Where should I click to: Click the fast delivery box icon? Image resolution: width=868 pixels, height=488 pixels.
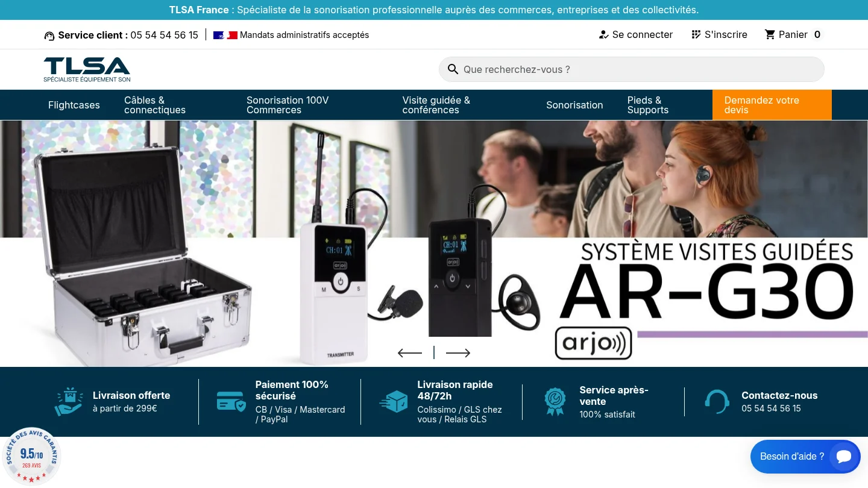click(x=394, y=402)
